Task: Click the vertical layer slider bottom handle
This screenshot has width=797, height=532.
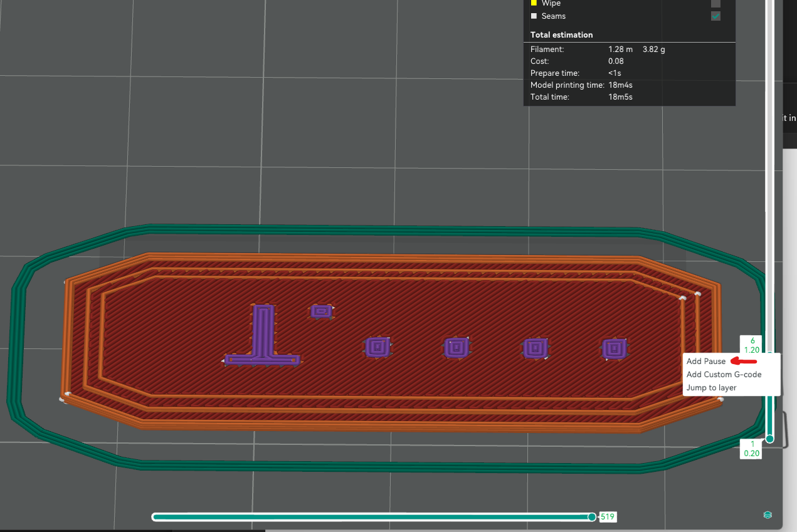Action: [769, 439]
